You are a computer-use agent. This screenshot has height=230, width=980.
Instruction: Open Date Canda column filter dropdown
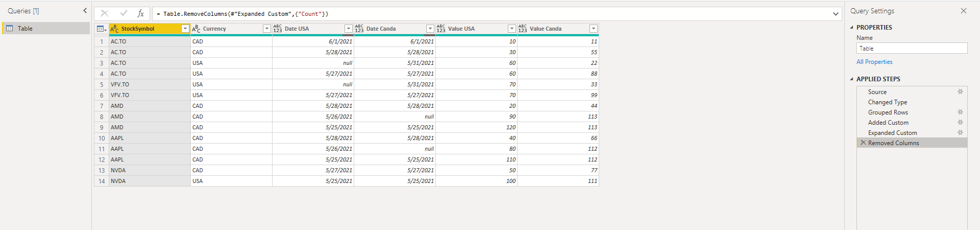[430, 29]
